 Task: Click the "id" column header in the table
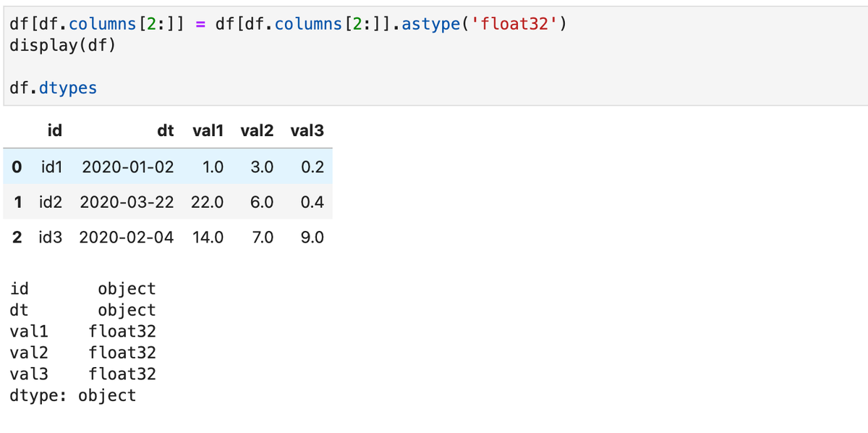[x=54, y=131]
